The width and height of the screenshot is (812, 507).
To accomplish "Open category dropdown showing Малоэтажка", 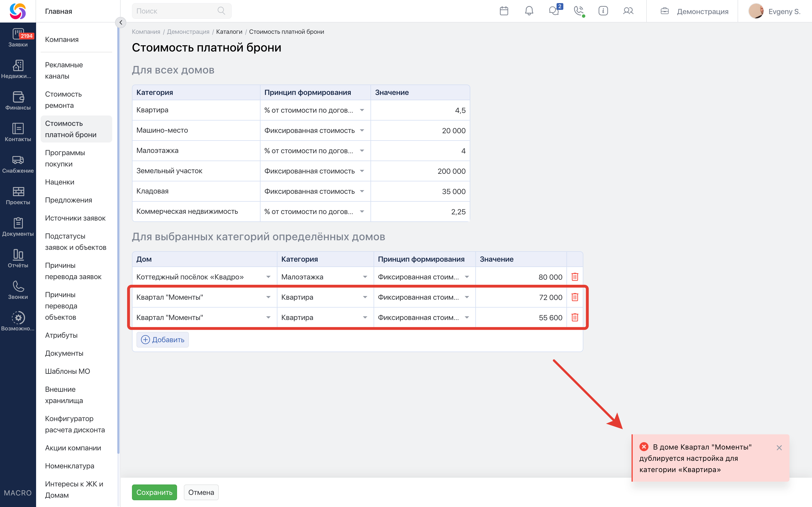I will point(365,277).
